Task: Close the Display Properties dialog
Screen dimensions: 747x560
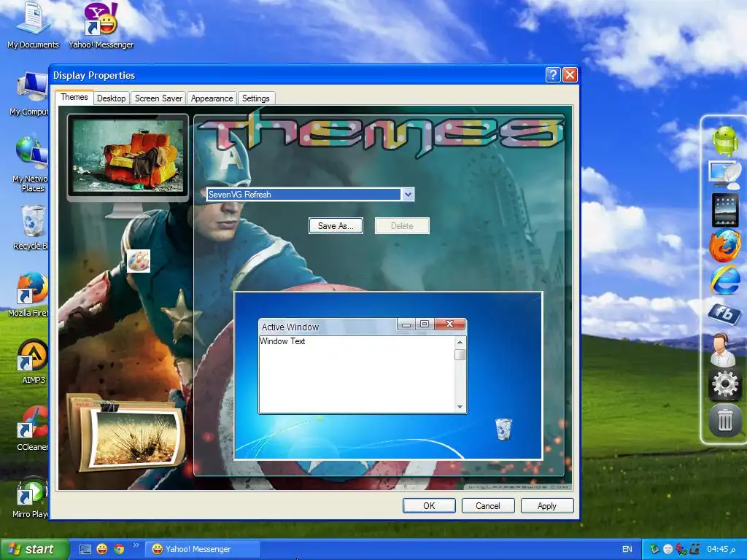Action: [x=570, y=75]
